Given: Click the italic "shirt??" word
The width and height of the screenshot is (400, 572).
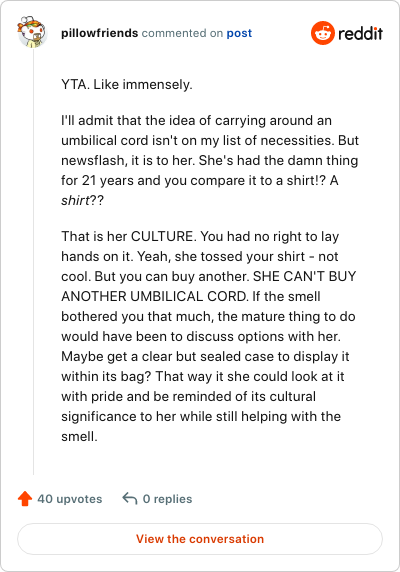Looking at the screenshot, I should 82,200.
